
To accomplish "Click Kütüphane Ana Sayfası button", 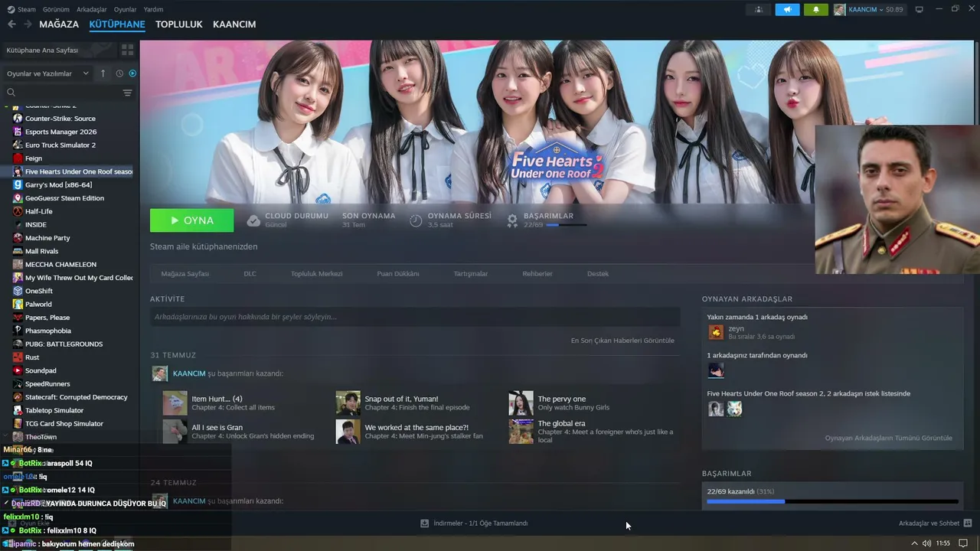I will [x=58, y=50].
